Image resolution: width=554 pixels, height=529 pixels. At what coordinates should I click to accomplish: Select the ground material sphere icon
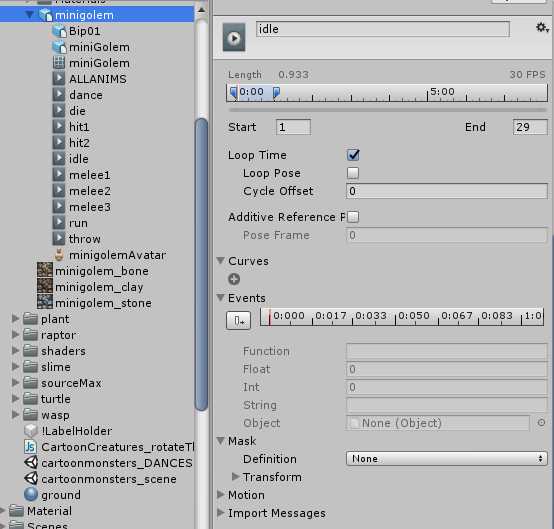coord(31,495)
